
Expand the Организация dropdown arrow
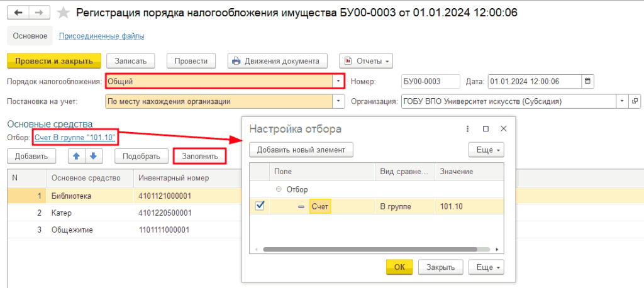point(622,101)
